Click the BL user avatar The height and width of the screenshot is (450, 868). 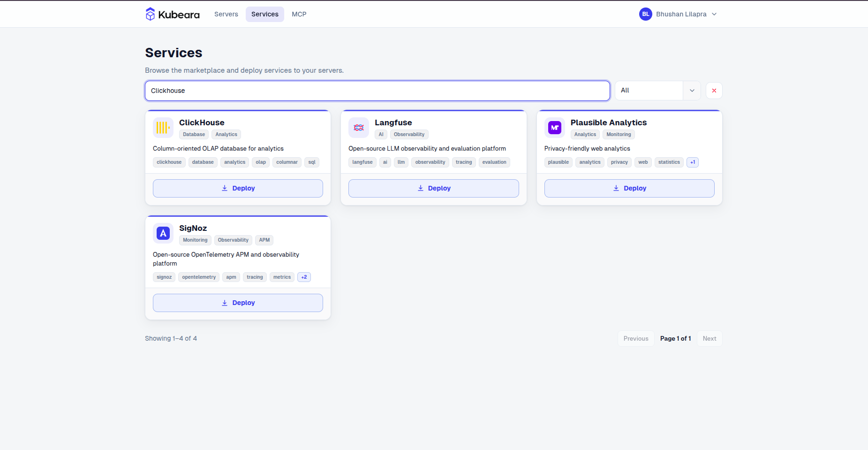[x=646, y=14]
